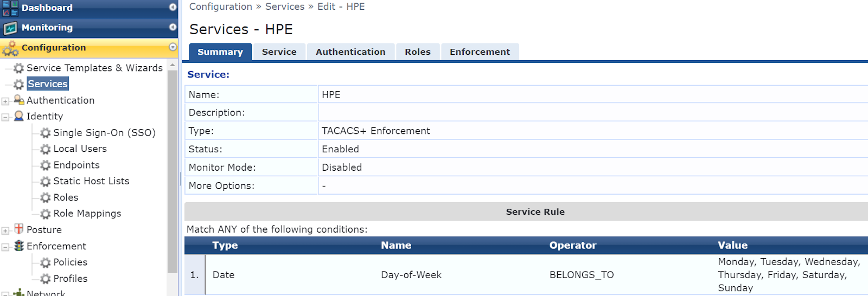
Task: Click the Dashboard icon in sidebar
Action: [10, 8]
